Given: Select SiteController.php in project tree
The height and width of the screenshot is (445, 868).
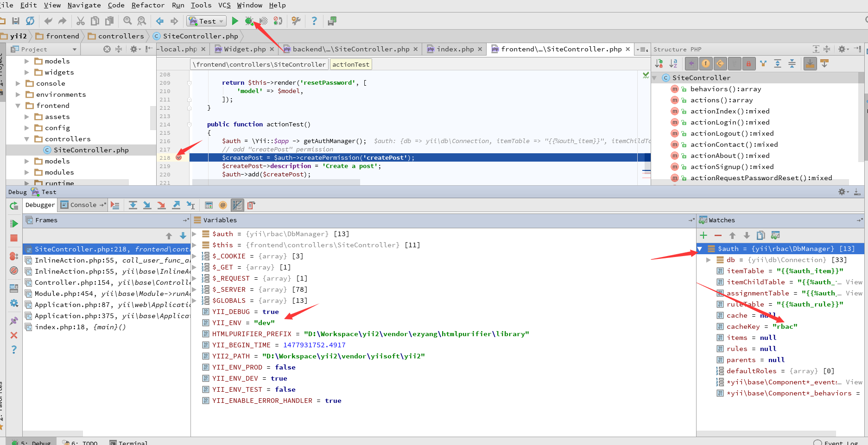Looking at the screenshot, I should pos(91,150).
